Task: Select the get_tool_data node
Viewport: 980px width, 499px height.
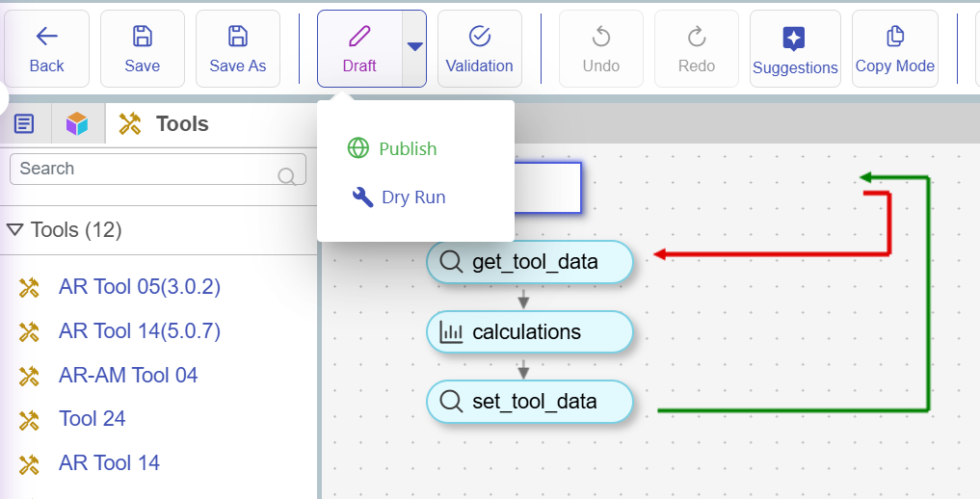Action: pos(529,262)
